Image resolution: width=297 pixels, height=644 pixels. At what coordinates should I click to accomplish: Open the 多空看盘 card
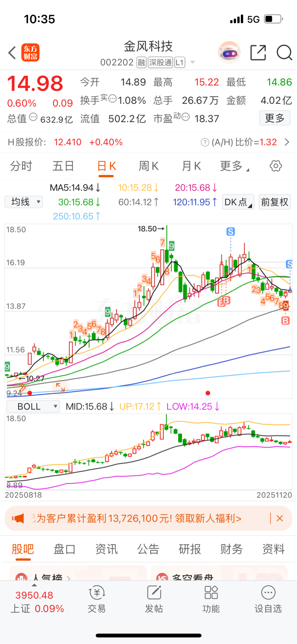tap(219, 573)
